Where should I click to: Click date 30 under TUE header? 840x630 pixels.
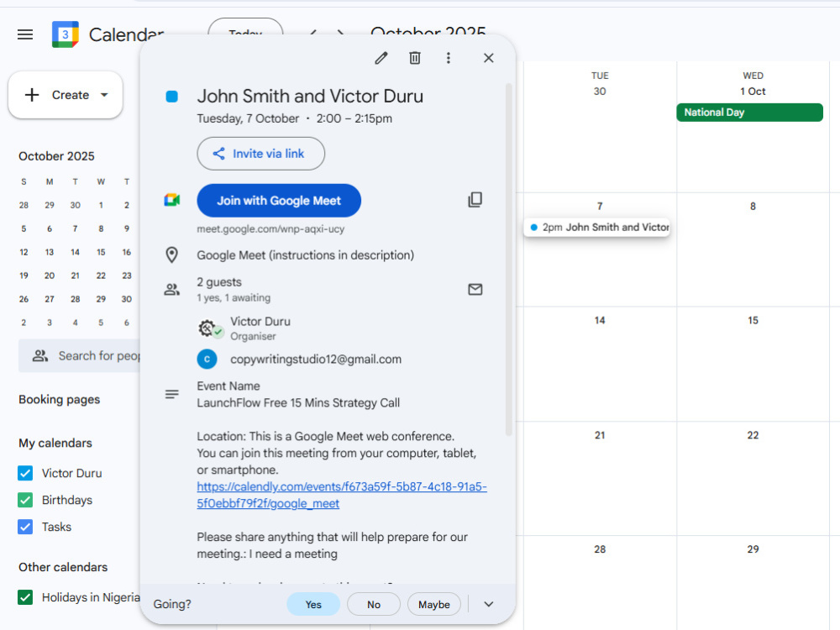600,92
